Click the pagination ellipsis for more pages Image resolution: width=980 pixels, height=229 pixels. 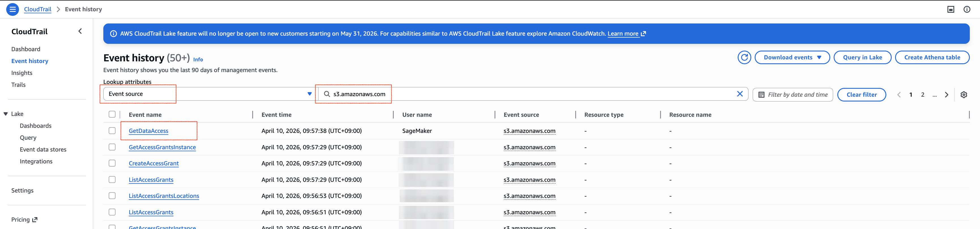(x=934, y=95)
